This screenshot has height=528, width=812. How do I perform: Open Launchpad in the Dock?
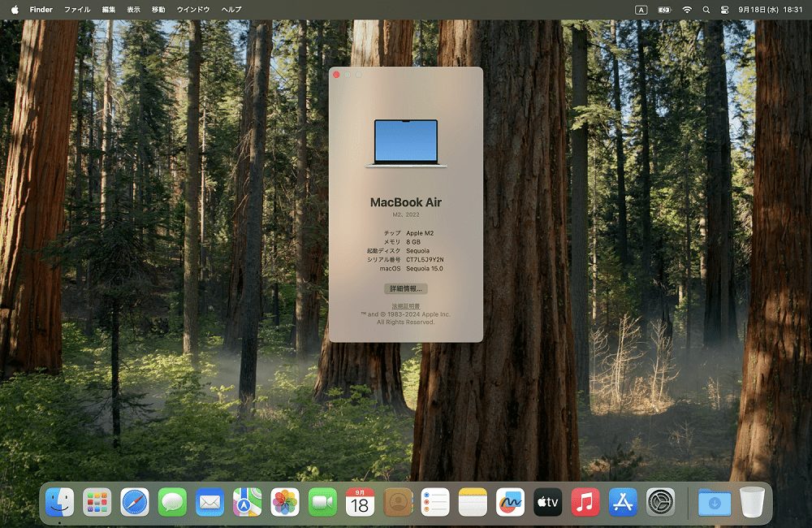coord(97,502)
